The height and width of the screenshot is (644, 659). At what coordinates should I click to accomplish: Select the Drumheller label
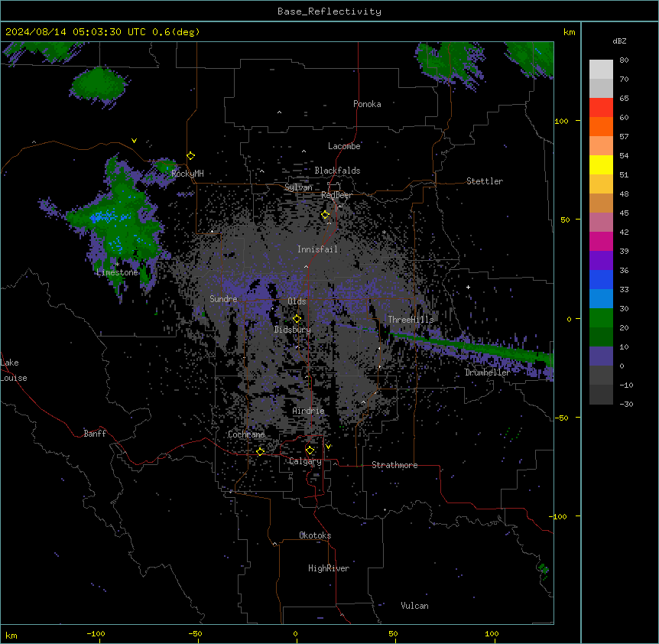point(488,372)
